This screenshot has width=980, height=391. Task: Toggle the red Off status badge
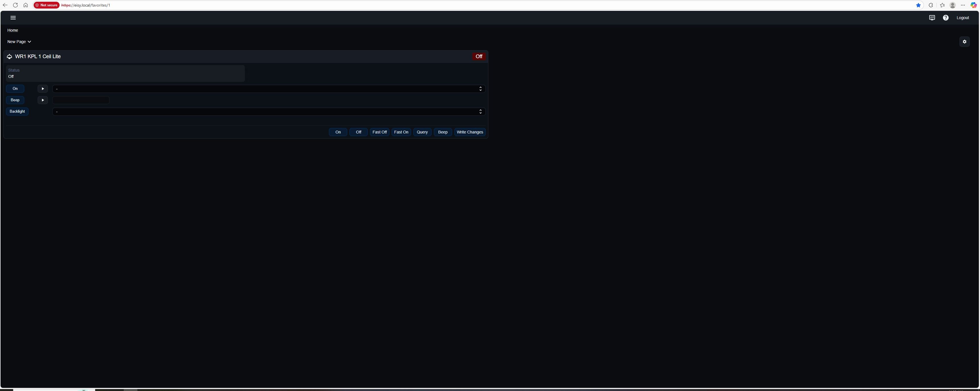click(x=479, y=57)
